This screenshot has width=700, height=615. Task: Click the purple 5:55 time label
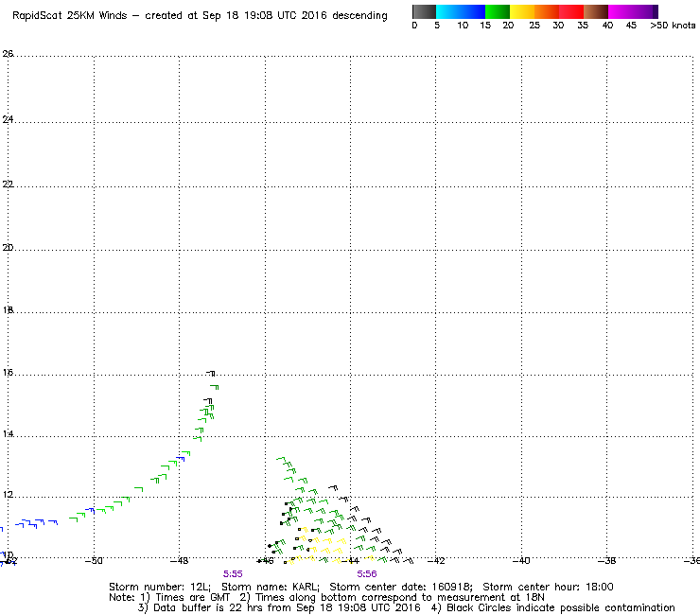(x=233, y=573)
